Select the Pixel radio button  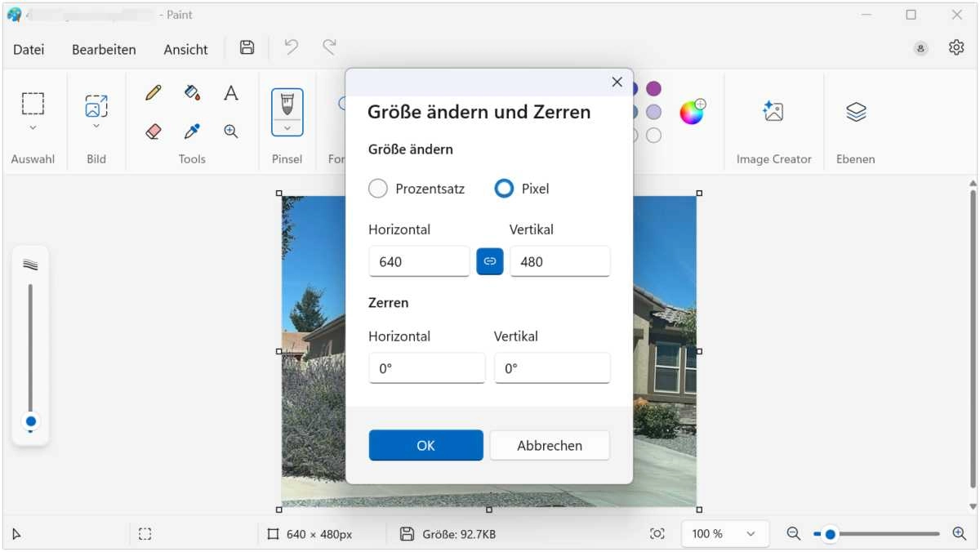coord(504,189)
